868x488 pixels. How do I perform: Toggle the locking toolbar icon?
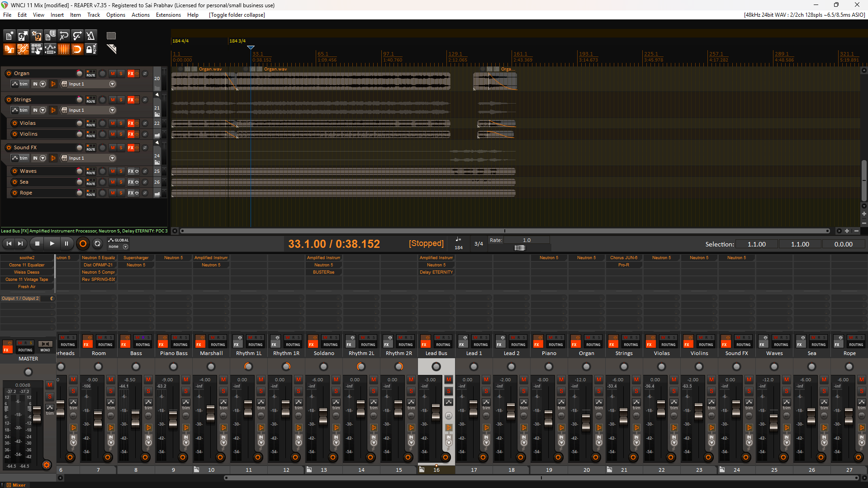tap(90, 49)
